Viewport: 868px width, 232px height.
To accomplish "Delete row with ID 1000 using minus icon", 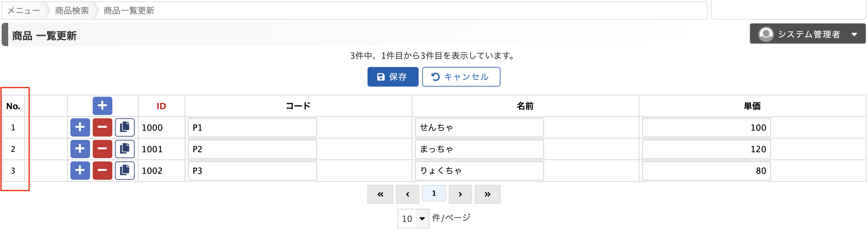I will (x=103, y=127).
